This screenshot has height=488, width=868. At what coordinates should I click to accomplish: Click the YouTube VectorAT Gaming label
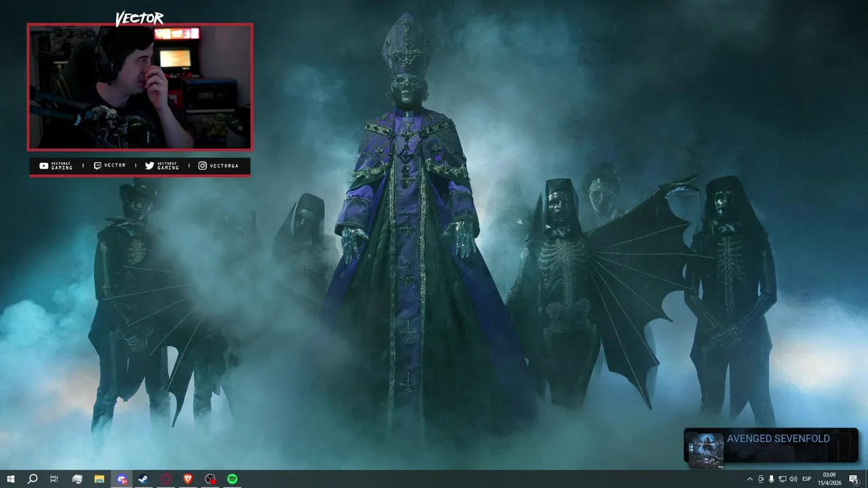point(56,165)
